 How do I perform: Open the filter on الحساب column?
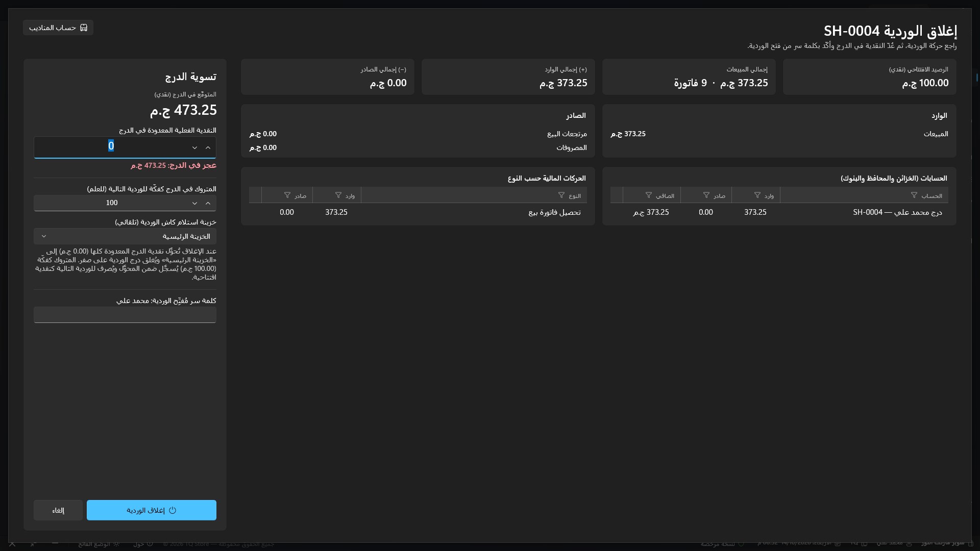click(x=914, y=195)
